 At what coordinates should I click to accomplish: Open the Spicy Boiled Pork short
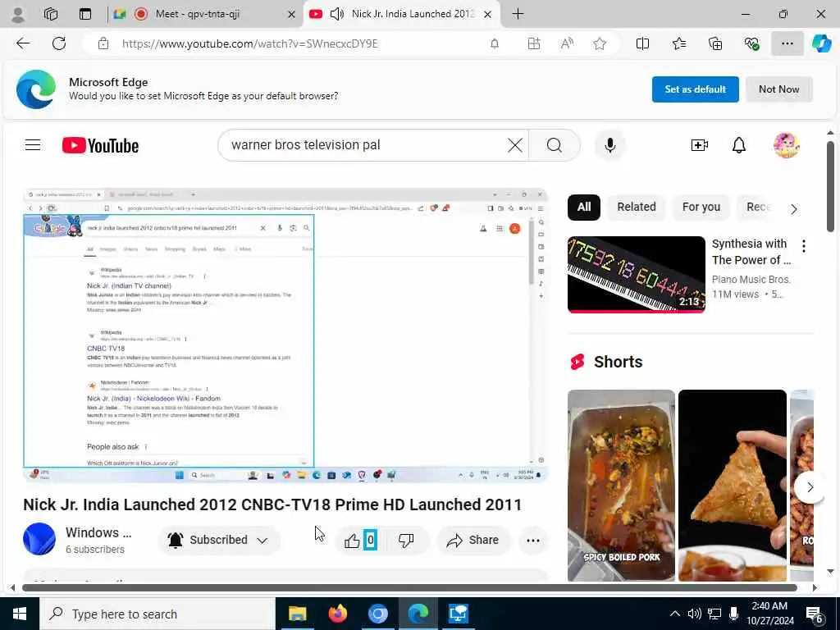[622, 486]
